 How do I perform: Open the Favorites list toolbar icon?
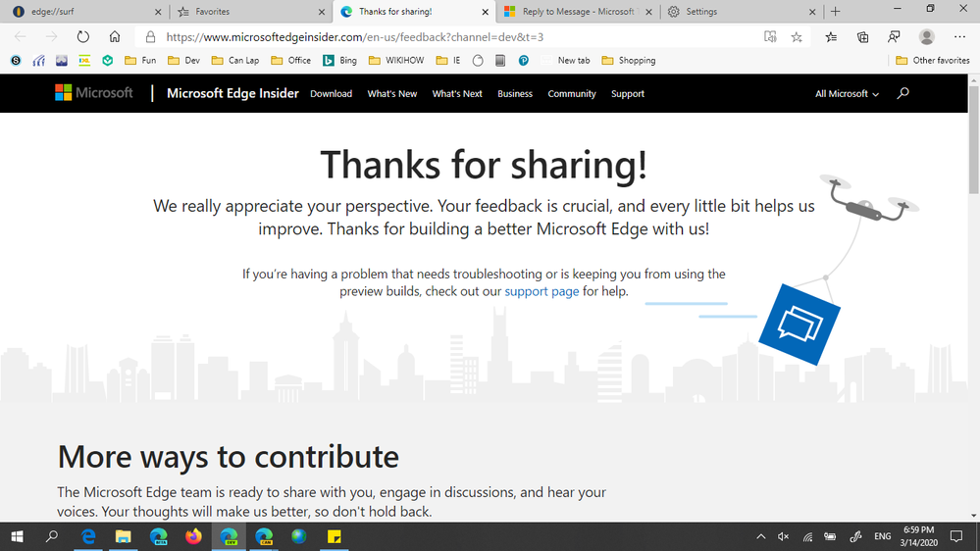pyautogui.click(x=831, y=37)
